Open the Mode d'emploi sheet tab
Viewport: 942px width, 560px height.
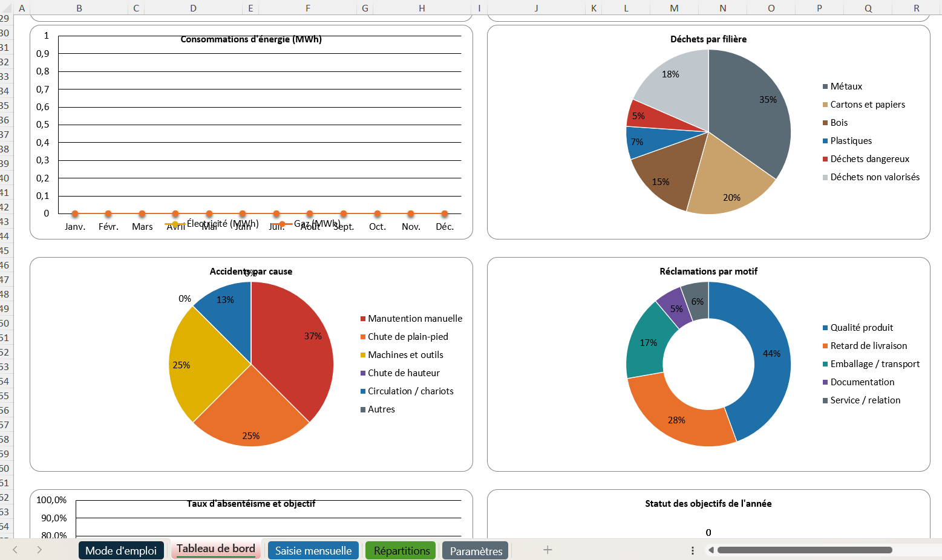(121, 550)
